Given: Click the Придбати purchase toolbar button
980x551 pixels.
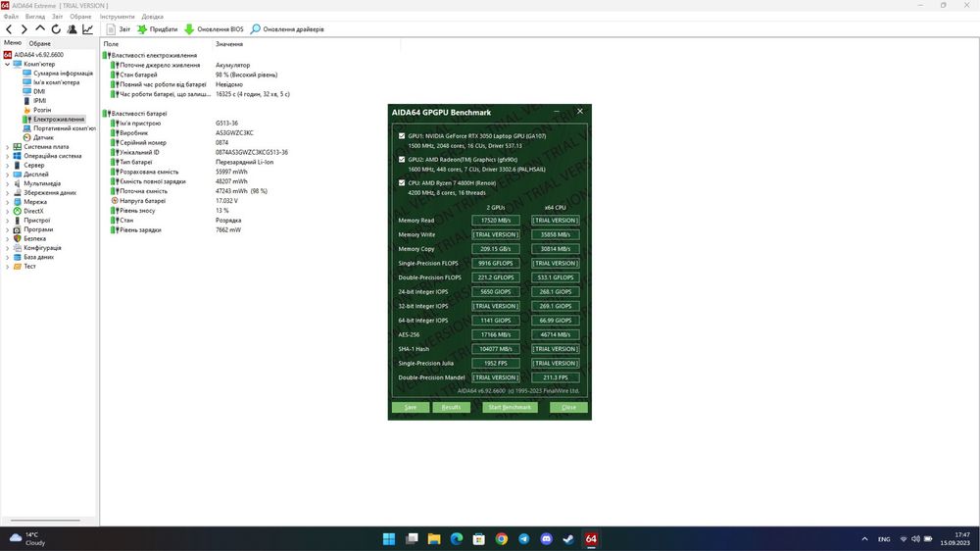Looking at the screenshot, I should tap(158, 29).
